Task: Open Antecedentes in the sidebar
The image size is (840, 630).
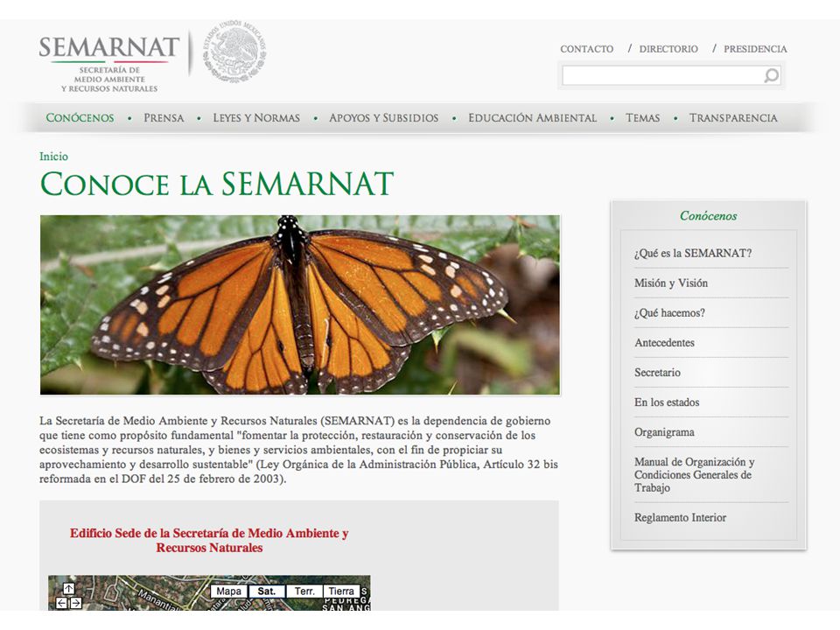Action: pyautogui.click(x=664, y=343)
